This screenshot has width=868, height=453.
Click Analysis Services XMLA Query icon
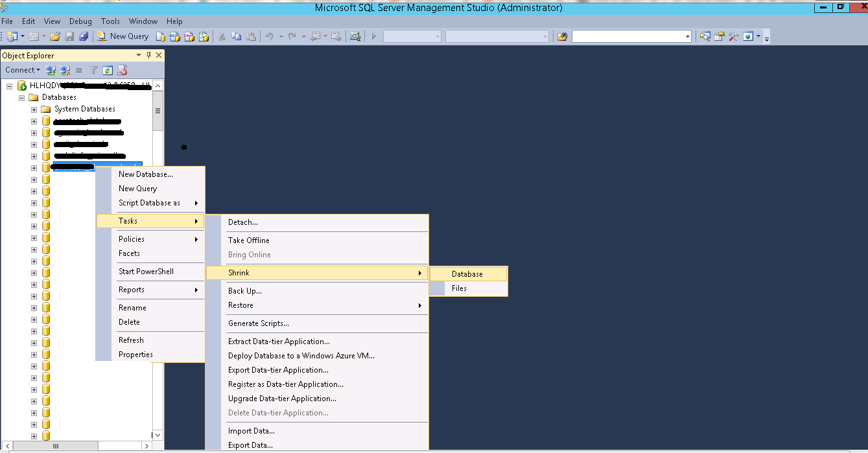204,36
